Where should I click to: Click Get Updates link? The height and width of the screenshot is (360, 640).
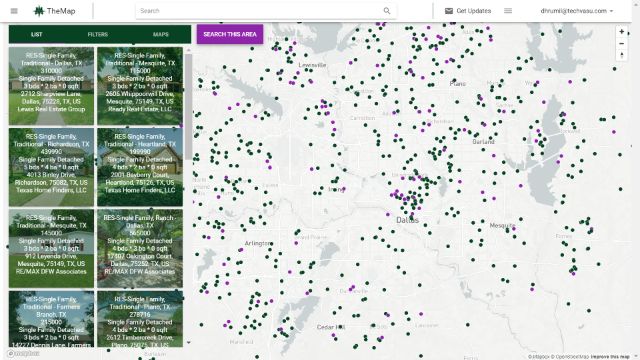pyautogui.click(x=473, y=11)
